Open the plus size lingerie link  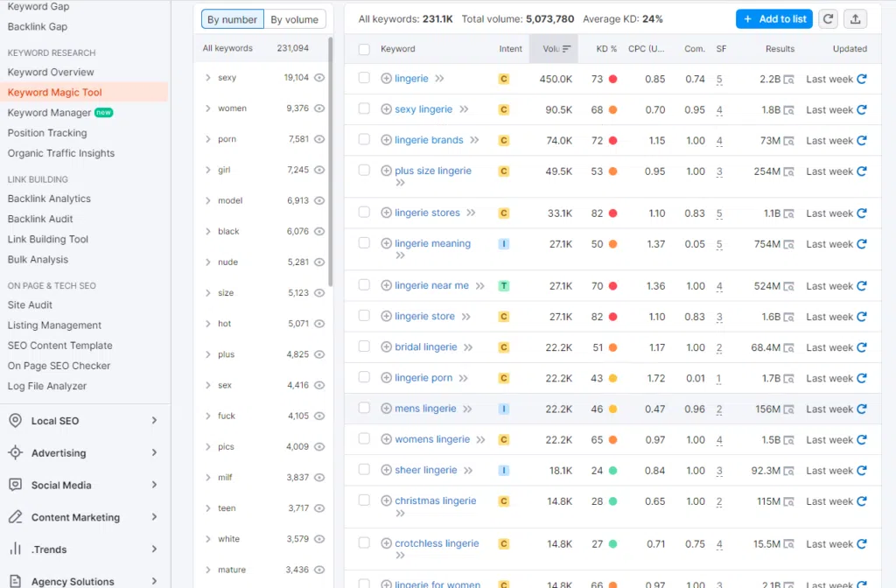[x=433, y=171]
